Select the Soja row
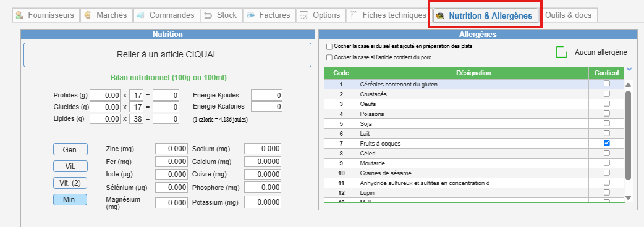 coord(475,123)
